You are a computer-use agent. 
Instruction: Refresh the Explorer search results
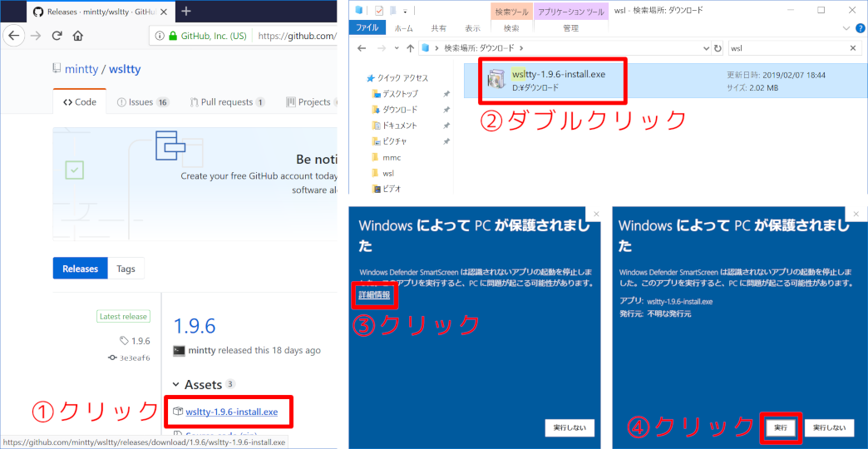click(718, 48)
